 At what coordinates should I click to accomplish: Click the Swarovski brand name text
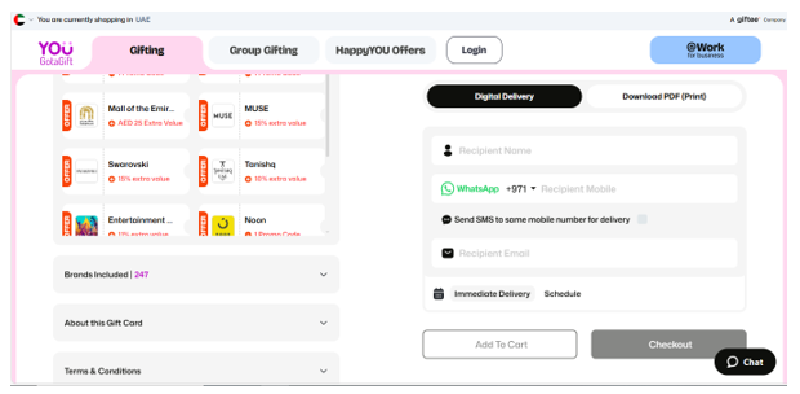[x=128, y=164]
